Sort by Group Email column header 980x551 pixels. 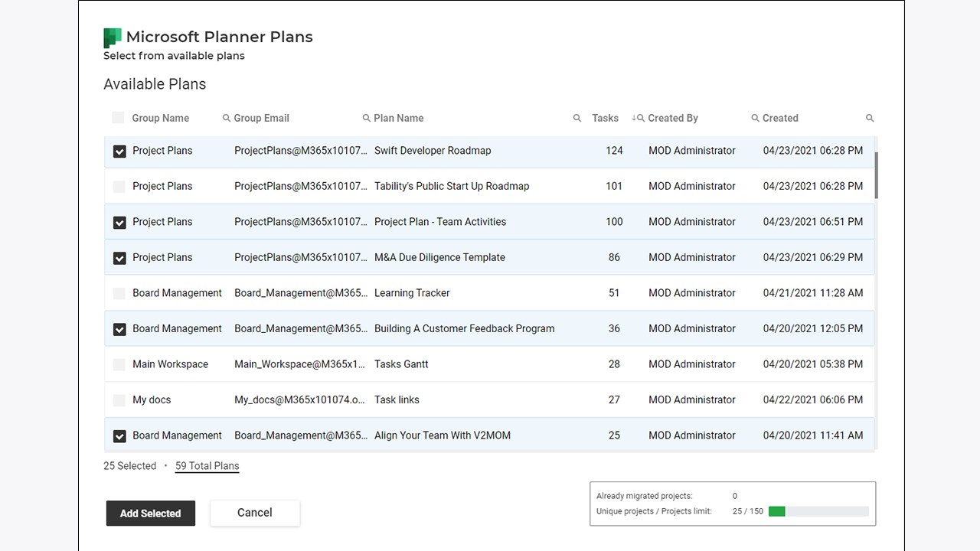261,118
